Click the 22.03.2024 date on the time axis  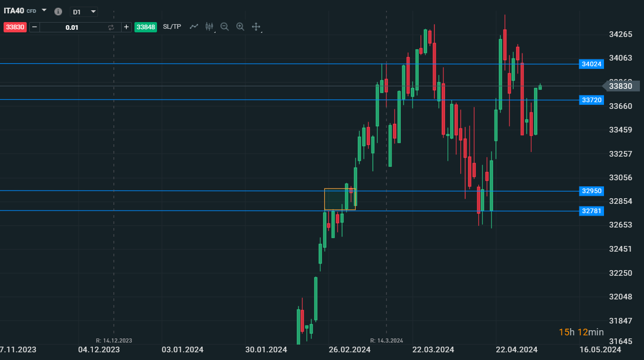click(433, 350)
